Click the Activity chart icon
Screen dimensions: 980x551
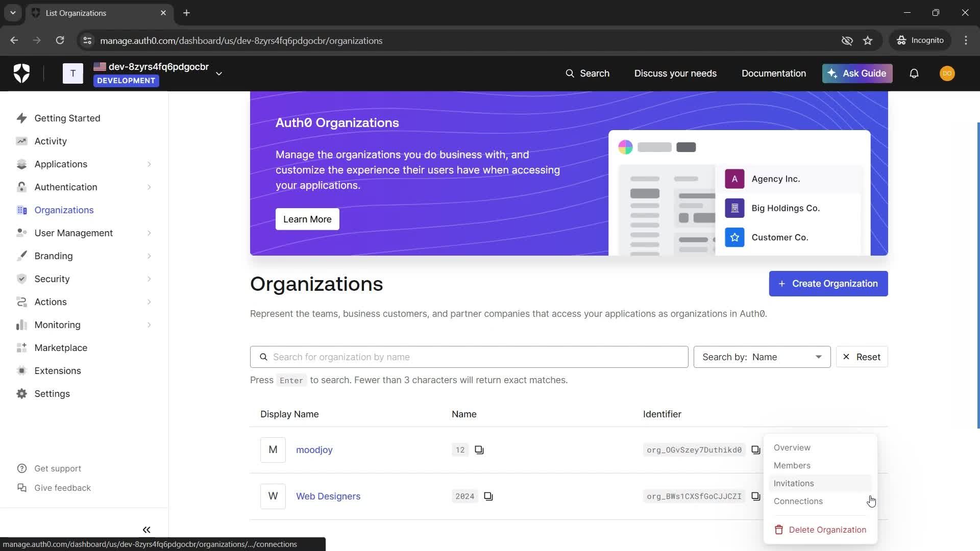pyautogui.click(x=21, y=141)
